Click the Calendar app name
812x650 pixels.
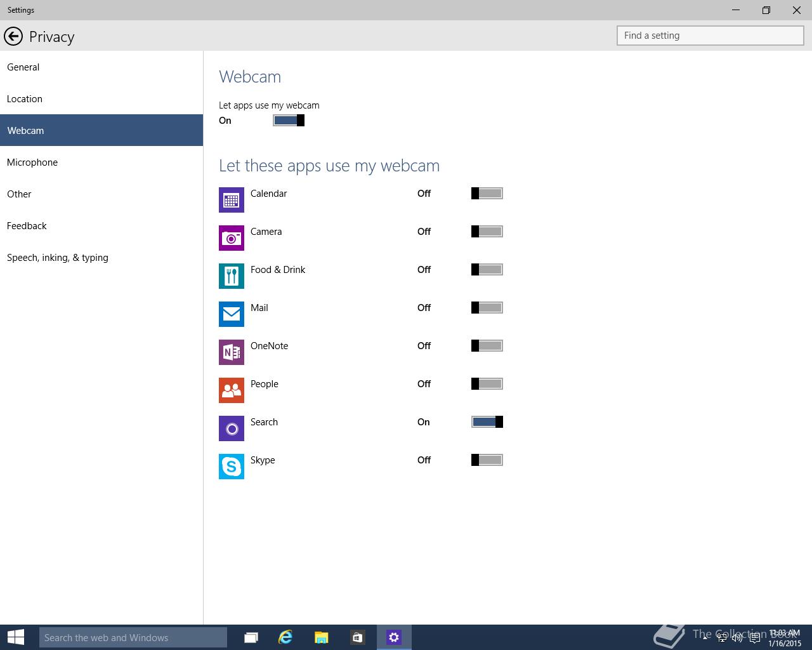(x=268, y=194)
